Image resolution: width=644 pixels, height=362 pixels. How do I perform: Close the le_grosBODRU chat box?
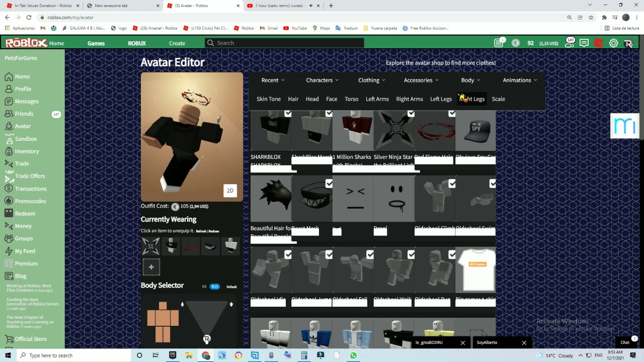click(x=463, y=343)
